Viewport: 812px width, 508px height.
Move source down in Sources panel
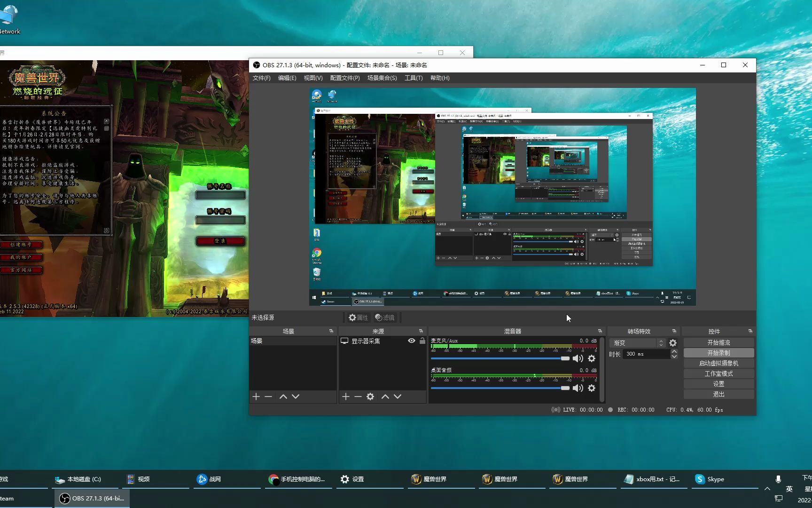coord(398,397)
